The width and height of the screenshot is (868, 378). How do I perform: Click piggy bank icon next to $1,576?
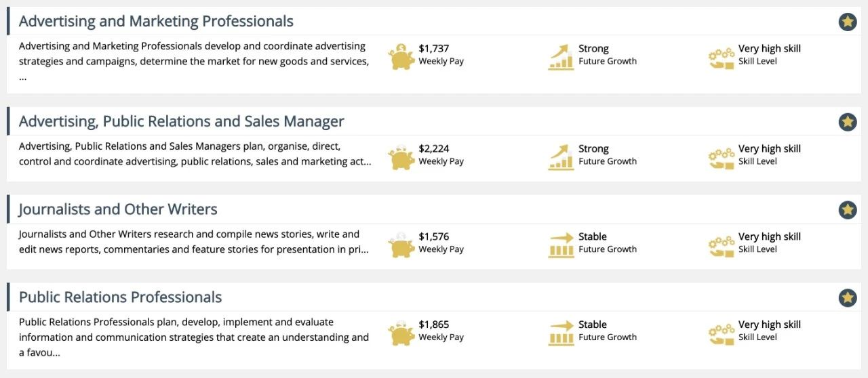pos(401,245)
